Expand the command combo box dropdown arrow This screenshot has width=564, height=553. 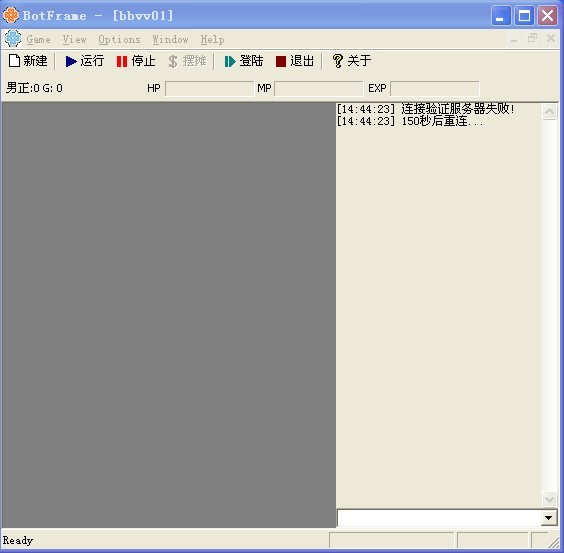549,518
